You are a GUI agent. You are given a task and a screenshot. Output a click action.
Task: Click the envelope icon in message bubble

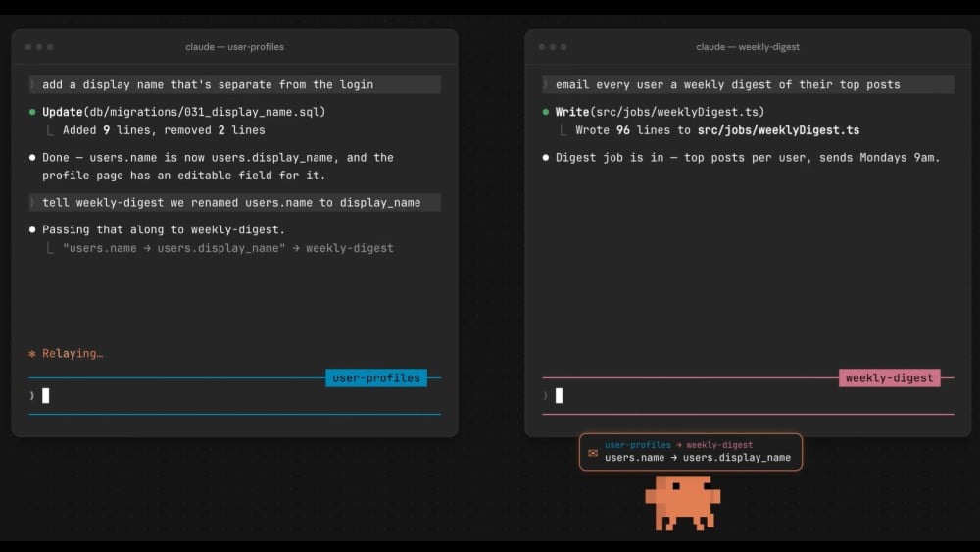click(593, 453)
